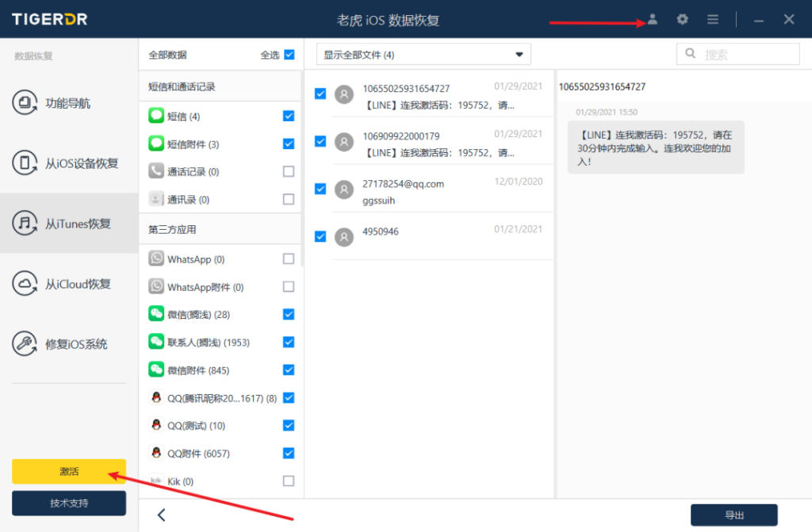Select the QQ附件 (6057) penguin icon
812x532 pixels.
coord(156,453)
